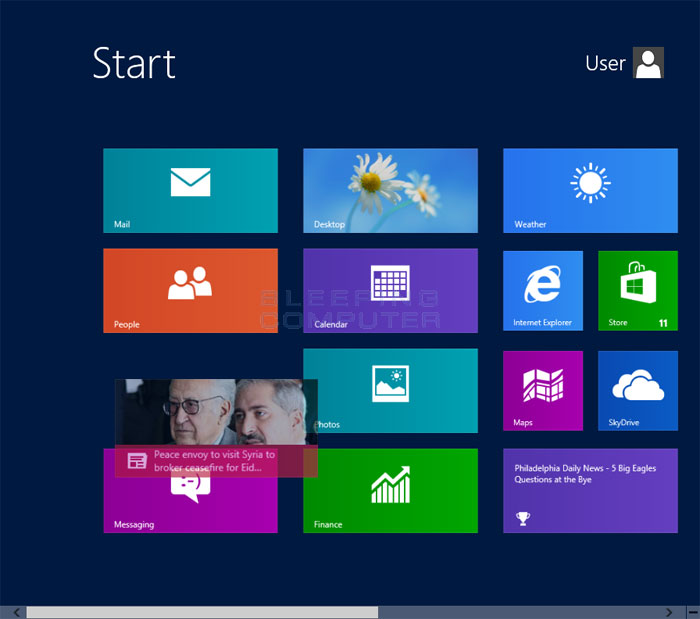Open the Desktop tile with daisies
Viewport: 700px width, 619px height.
pyautogui.click(x=390, y=190)
